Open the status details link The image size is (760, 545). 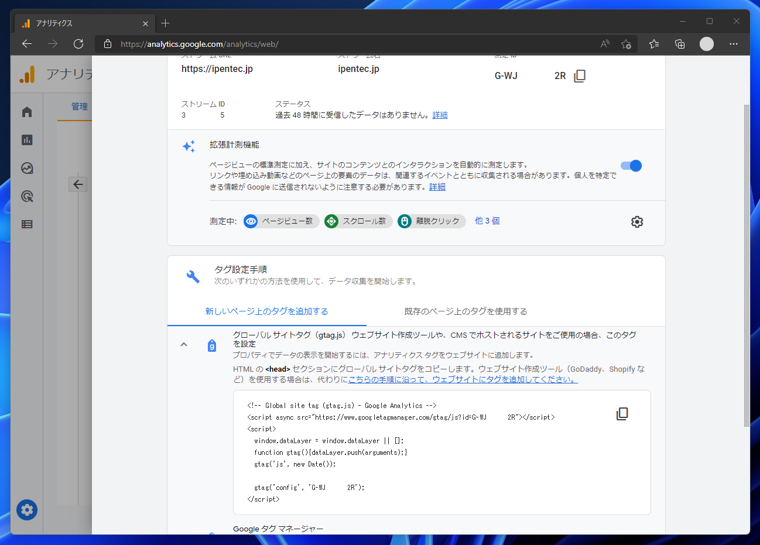440,116
